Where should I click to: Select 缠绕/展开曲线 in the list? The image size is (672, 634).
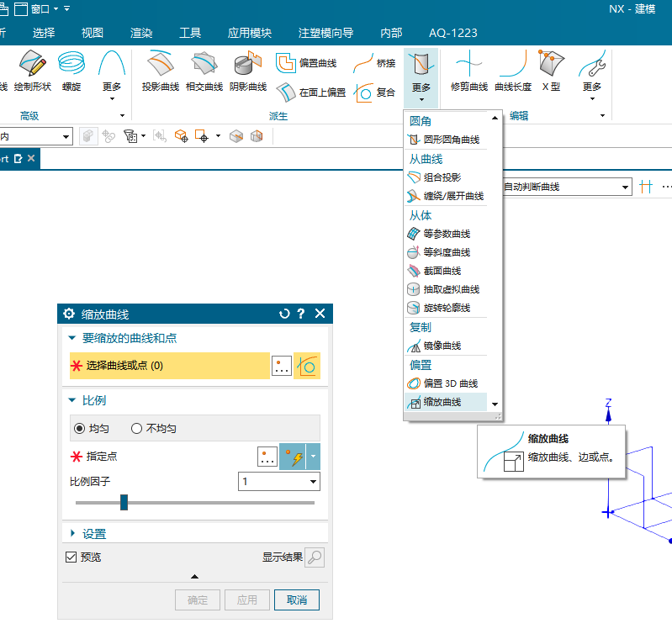click(x=446, y=196)
